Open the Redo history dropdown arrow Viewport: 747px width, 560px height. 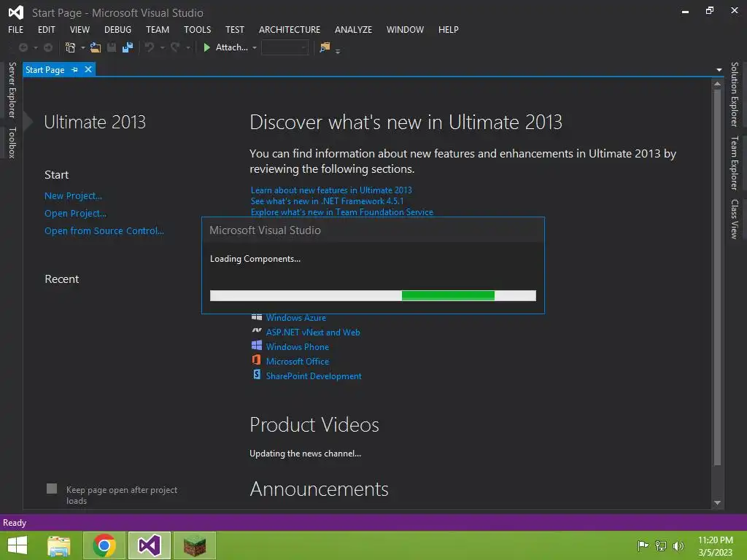point(187,47)
